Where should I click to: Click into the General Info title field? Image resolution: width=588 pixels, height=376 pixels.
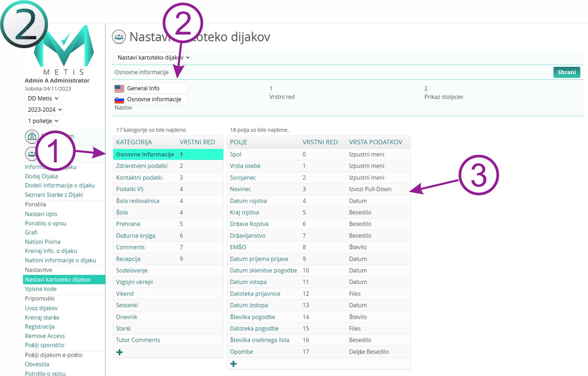(156, 88)
